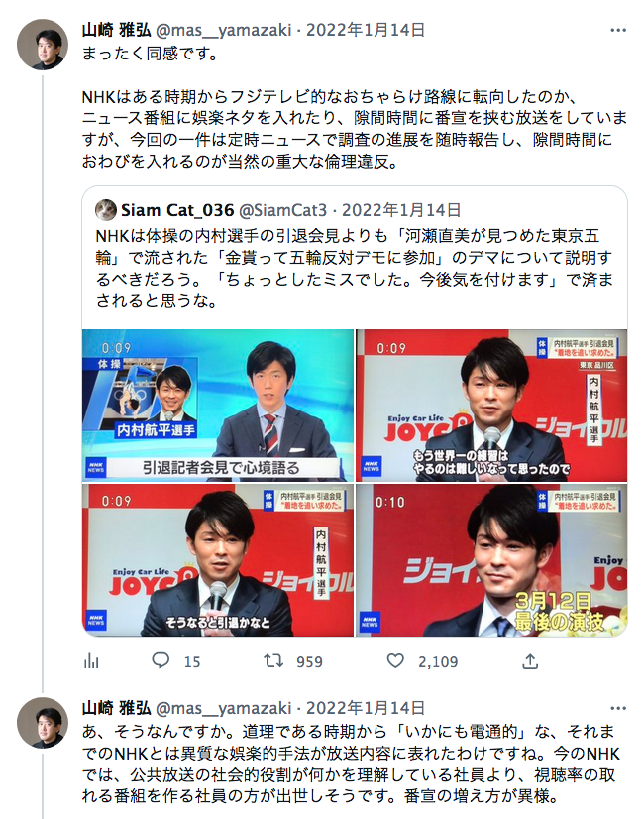View image captioned 3月12日 最後の演技
The image size is (644, 819).
click(491, 560)
